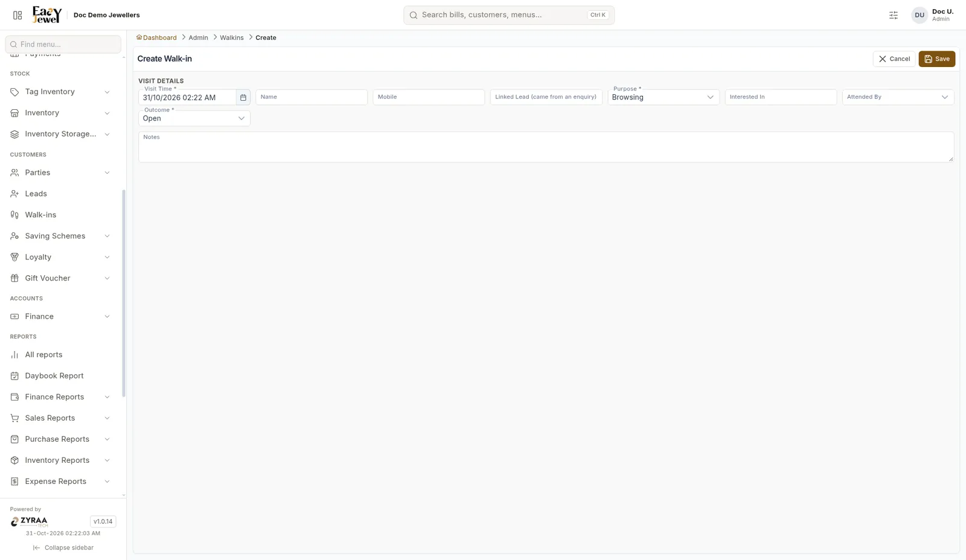Focus the global search bar
The width and height of the screenshot is (966, 560).
[x=509, y=15]
